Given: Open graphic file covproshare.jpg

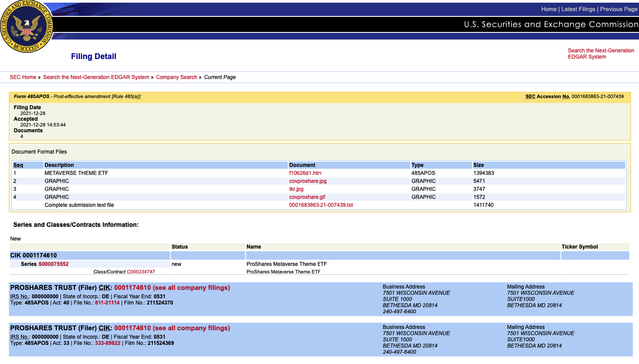Looking at the screenshot, I should (x=308, y=181).
